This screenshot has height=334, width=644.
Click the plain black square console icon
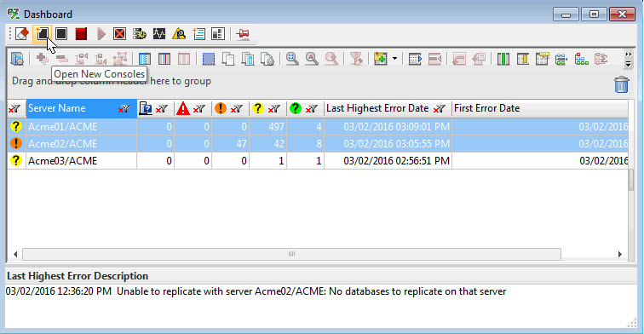61,34
